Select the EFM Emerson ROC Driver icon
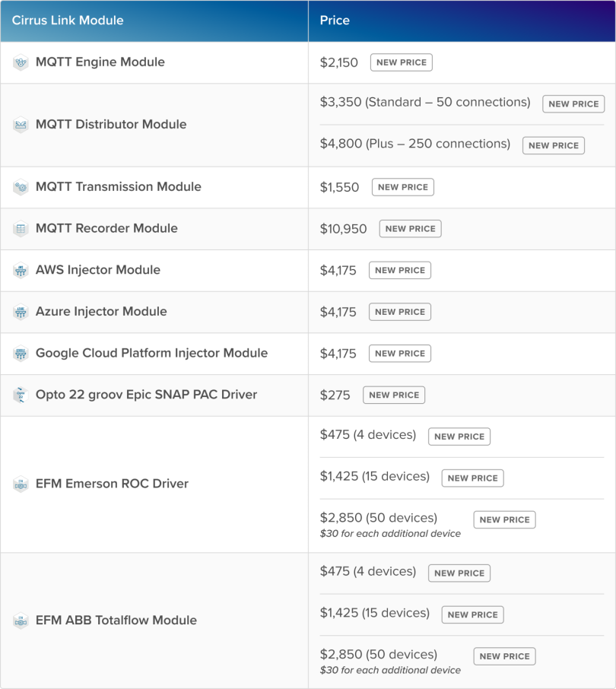This screenshot has width=616, height=689. tap(21, 484)
